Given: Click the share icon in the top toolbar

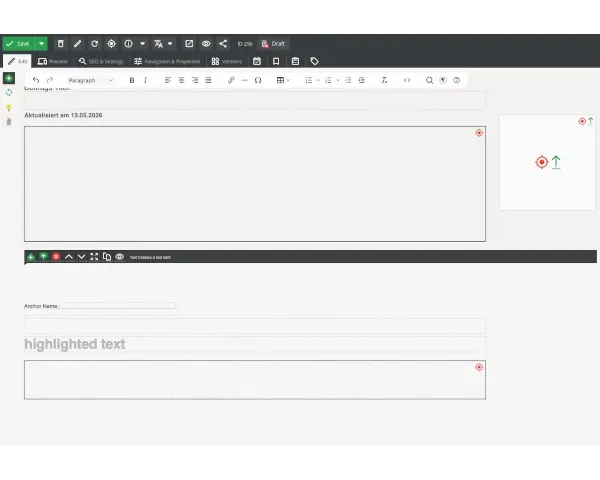Looking at the screenshot, I should [223, 44].
